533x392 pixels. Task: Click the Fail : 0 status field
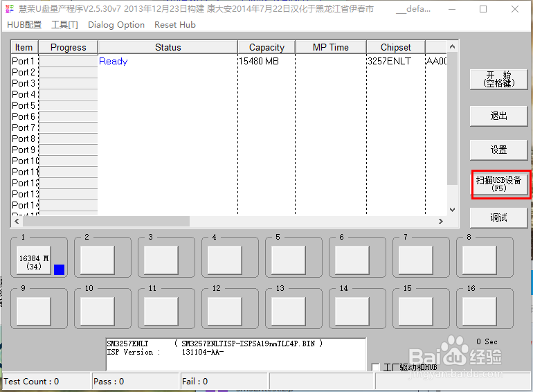[224, 382]
